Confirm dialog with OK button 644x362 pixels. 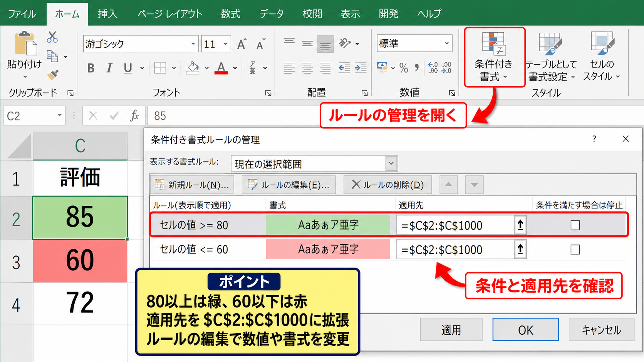525,330
